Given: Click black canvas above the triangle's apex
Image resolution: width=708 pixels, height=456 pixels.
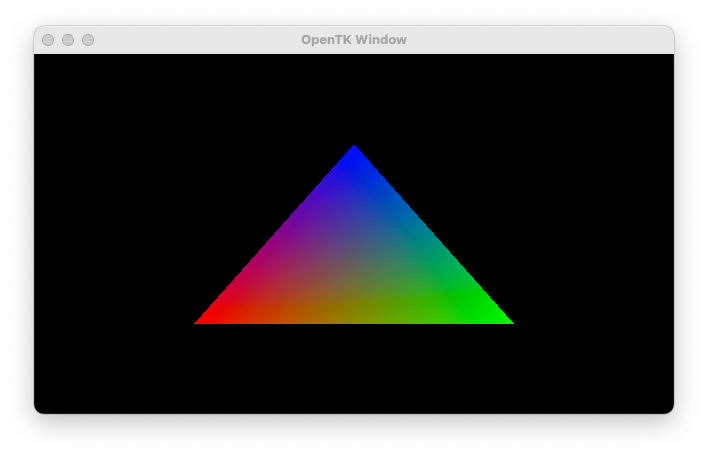Looking at the screenshot, I should tap(354, 95).
